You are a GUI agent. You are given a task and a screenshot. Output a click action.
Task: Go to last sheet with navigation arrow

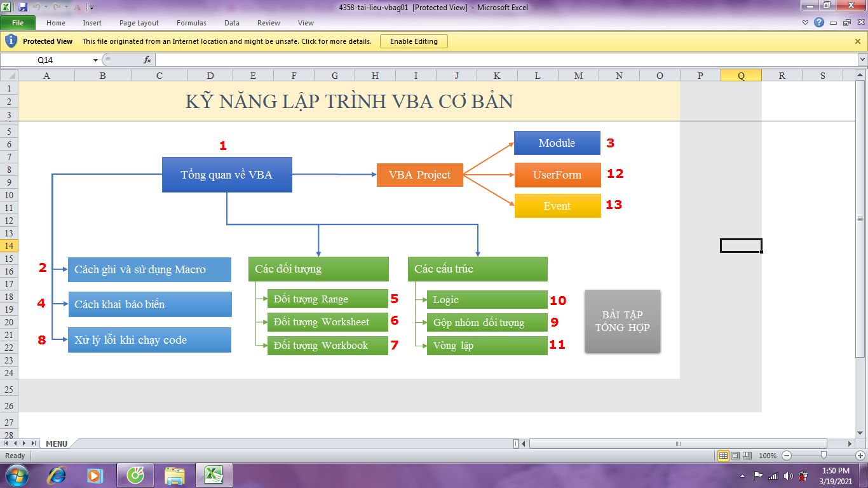coord(34,444)
